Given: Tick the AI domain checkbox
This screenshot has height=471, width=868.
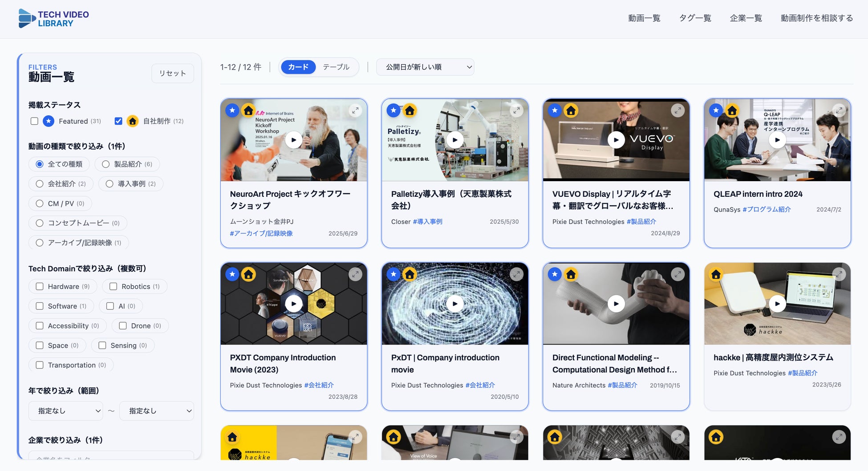Looking at the screenshot, I should click(x=110, y=306).
